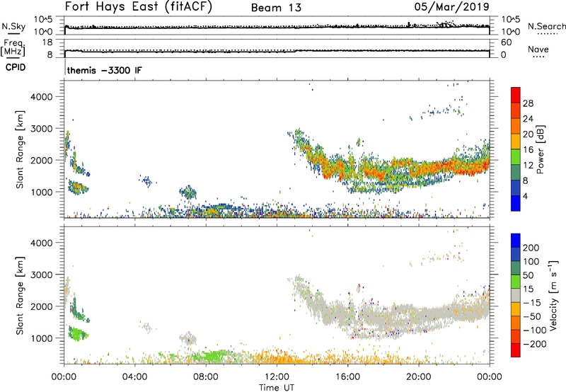Viewport: 566px width, 392px height.
Task: Click the 'Nave' legend label
Action: point(538,49)
